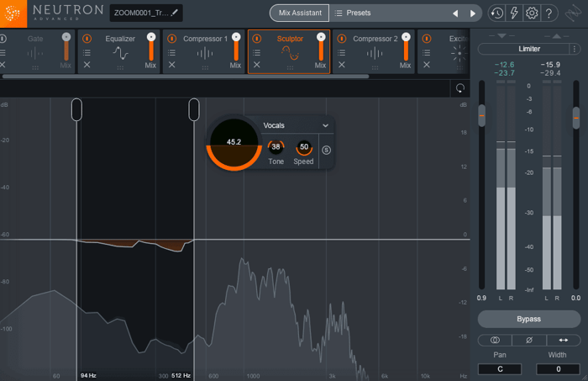
Task: Toggle the Sculptor solo S button
Action: point(326,151)
